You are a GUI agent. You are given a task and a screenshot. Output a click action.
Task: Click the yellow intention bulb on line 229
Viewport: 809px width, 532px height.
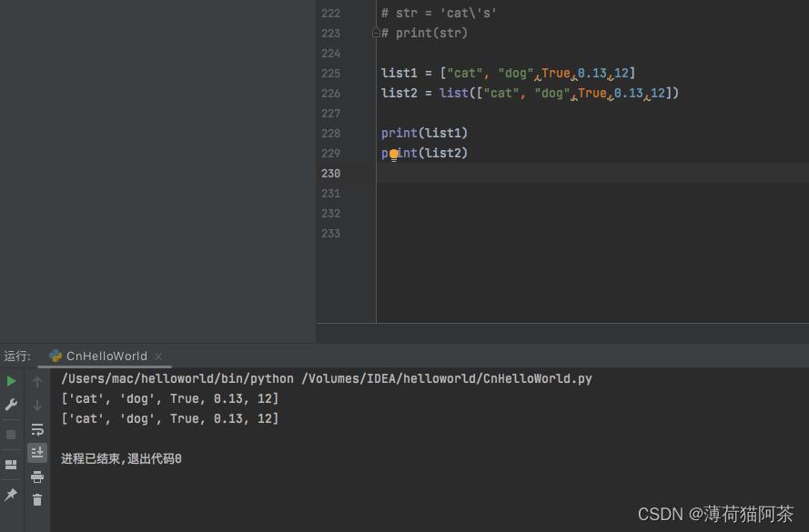(392, 156)
